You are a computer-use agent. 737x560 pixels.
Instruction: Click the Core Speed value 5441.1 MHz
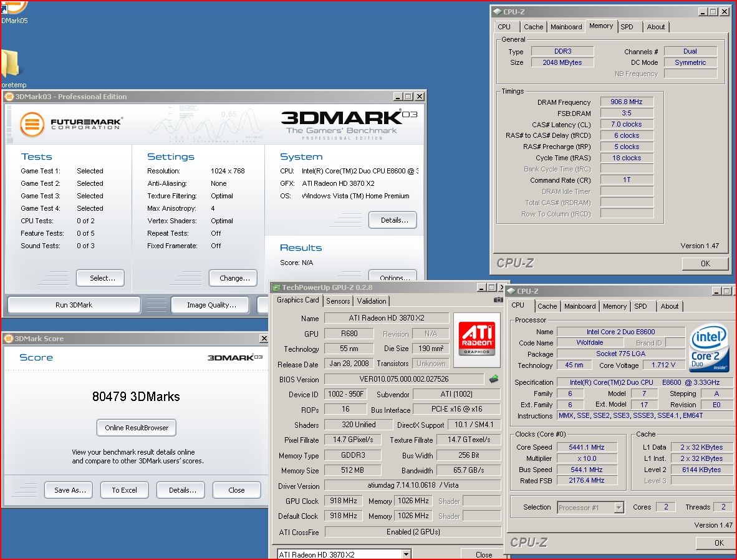pyautogui.click(x=587, y=447)
